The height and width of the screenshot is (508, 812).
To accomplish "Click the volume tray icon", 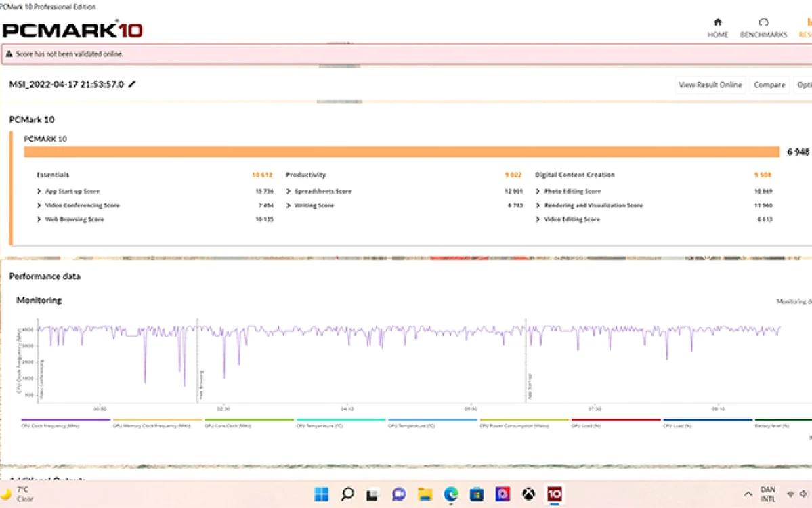I will pyautogui.click(x=803, y=494).
